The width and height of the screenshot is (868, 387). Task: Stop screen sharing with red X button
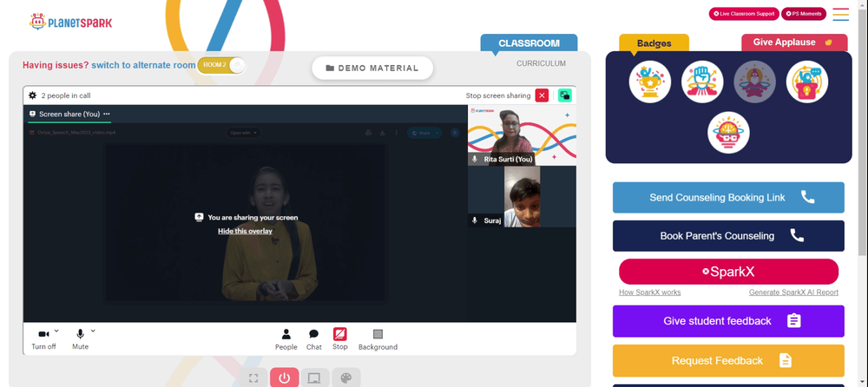[x=542, y=95]
